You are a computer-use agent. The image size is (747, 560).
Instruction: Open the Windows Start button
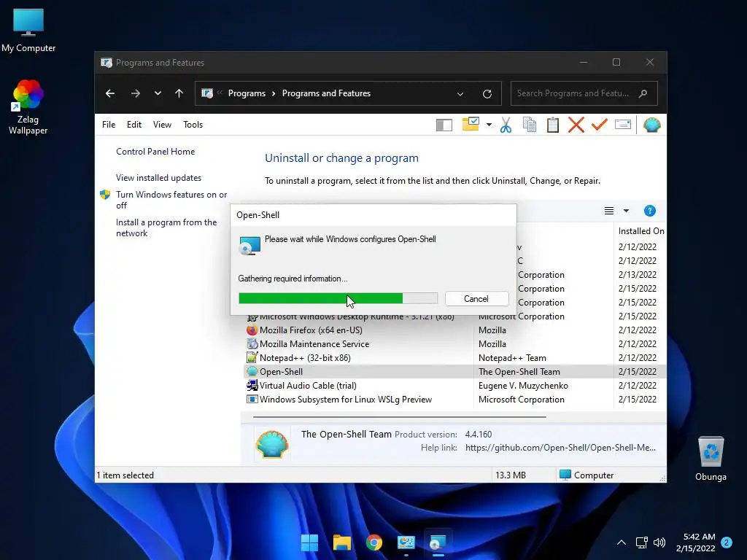(x=309, y=542)
